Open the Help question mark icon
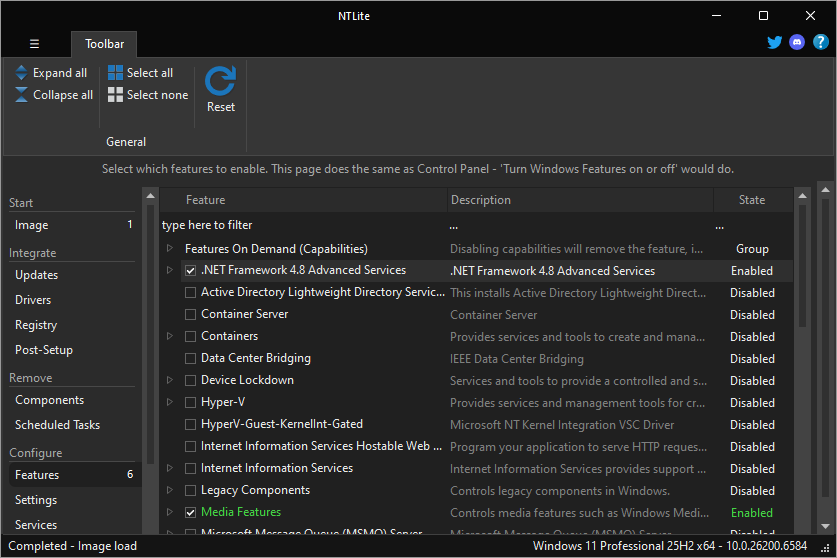 [x=820, y=43]
